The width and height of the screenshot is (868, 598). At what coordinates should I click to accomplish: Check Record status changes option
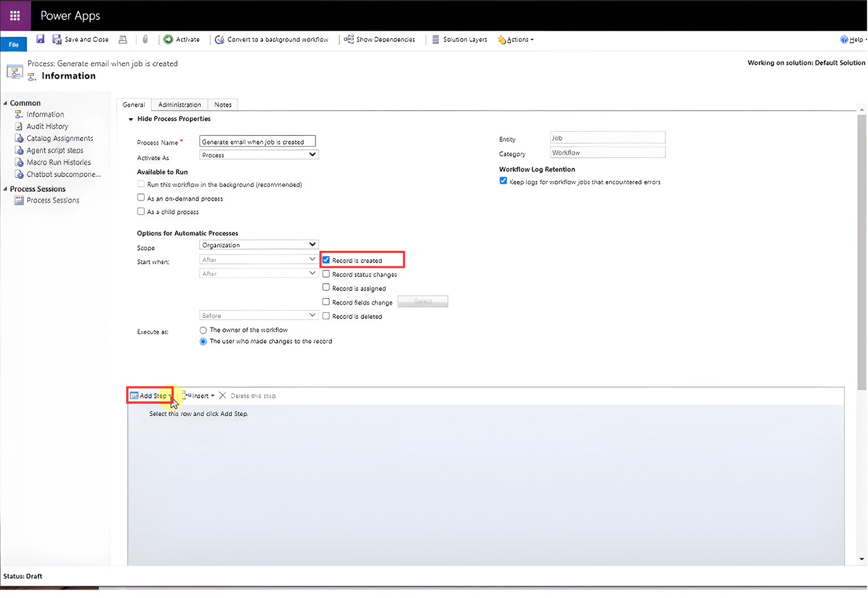326,274
